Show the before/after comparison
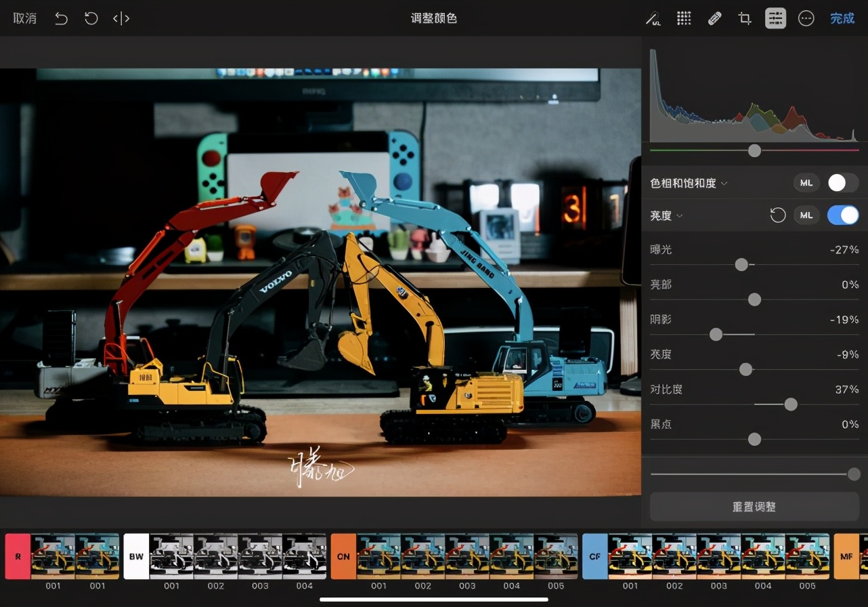This screenshot has height=607, width=868. pos(121,18)
